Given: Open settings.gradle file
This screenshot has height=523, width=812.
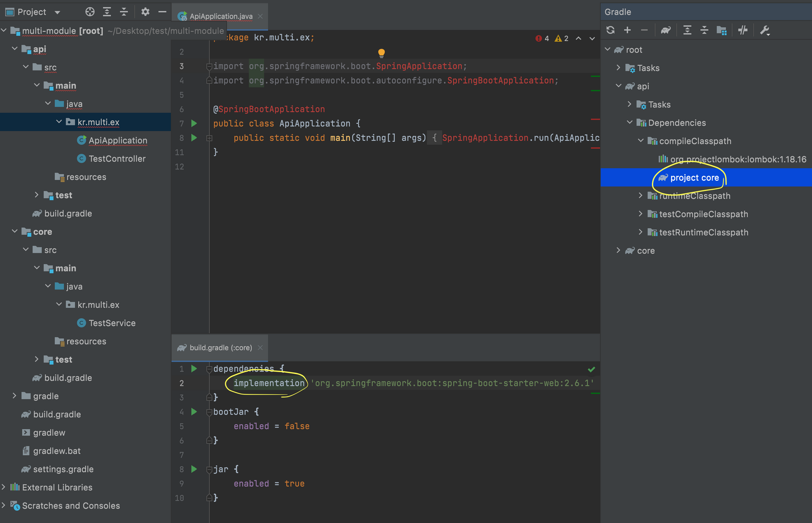Looking at the screenshot, I should point(63,469).
